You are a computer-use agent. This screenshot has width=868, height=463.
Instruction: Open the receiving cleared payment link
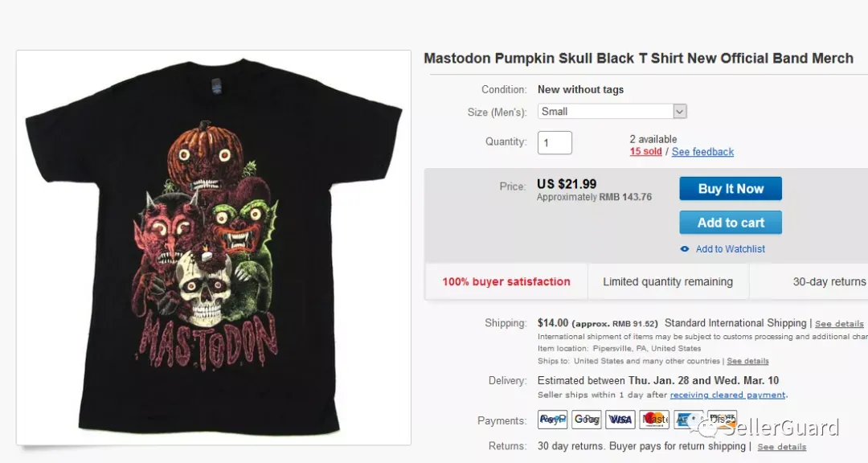point(727,395)
